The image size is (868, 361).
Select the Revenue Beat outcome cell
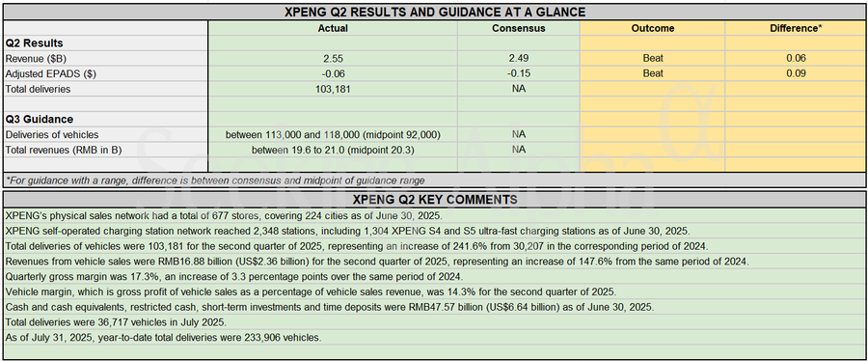[x=653, y=58]
